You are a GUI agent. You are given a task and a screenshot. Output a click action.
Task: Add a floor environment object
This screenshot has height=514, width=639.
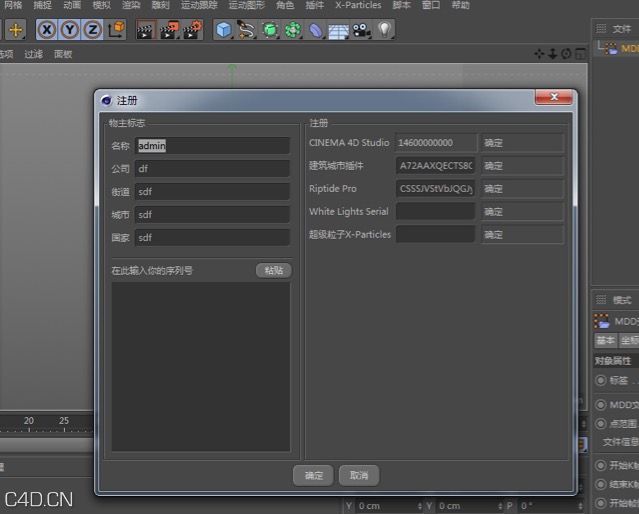(x=338, y=30)
